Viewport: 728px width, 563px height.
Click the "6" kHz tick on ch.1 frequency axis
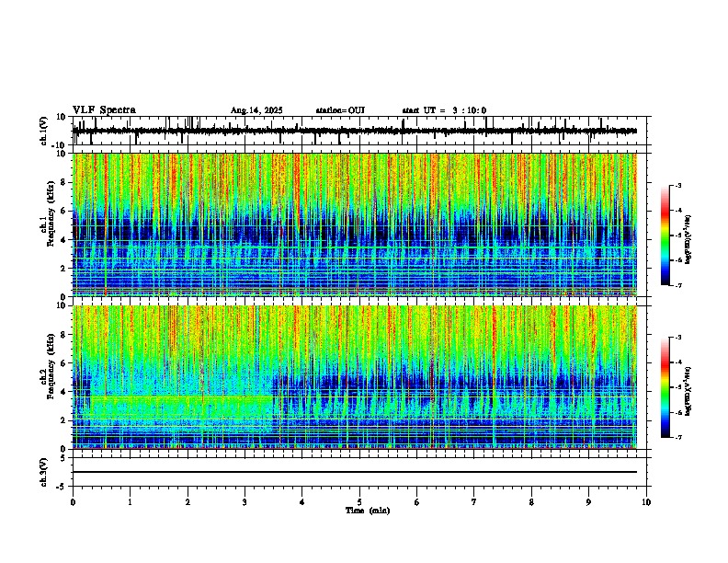(64, 211)
